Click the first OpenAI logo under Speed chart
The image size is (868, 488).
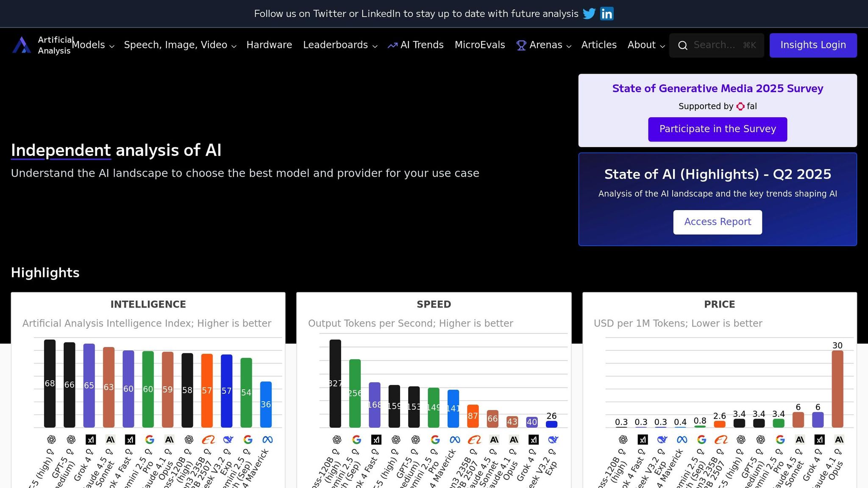tap(337, 440)
